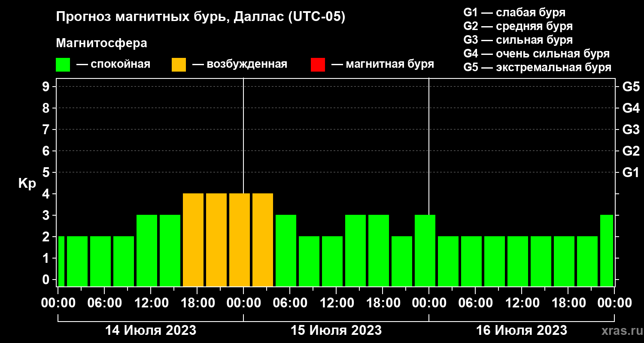
Task: Click the orange bar at 18:00 on 14 July
Action: point(193,240)
